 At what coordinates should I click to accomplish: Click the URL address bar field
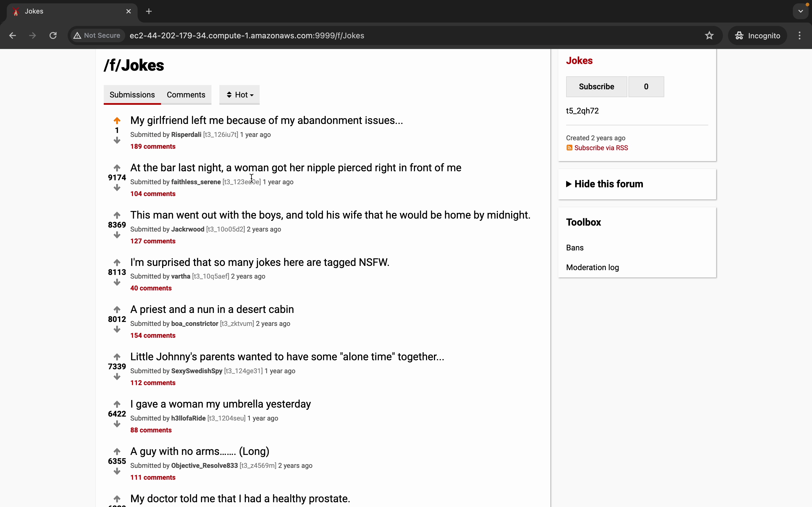click(403, 35)
